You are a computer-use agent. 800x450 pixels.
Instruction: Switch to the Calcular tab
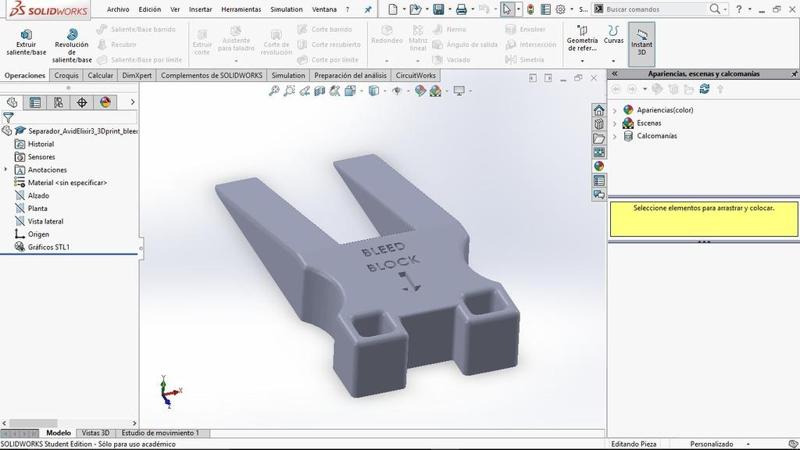pyautogui.click(x=100, y=76)
